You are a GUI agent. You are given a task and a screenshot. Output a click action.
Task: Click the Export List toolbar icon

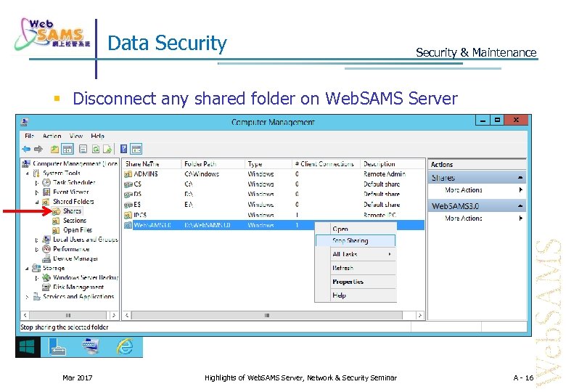pyautogui.click(x=107, y=149)
